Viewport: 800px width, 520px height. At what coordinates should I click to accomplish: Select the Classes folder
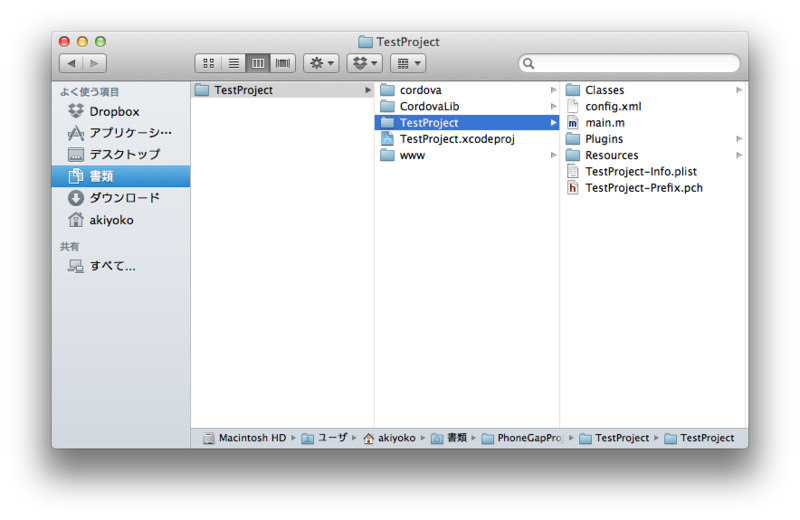point(653,90)
